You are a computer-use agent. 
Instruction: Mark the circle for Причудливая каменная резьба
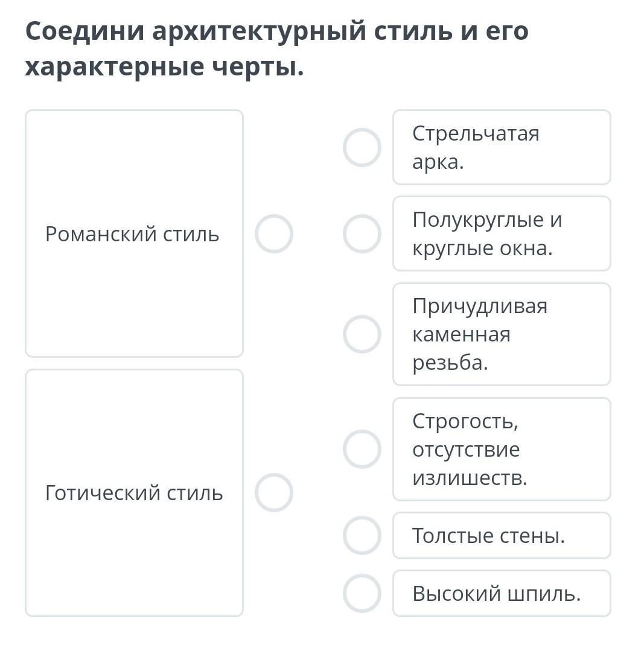(362, 334)
